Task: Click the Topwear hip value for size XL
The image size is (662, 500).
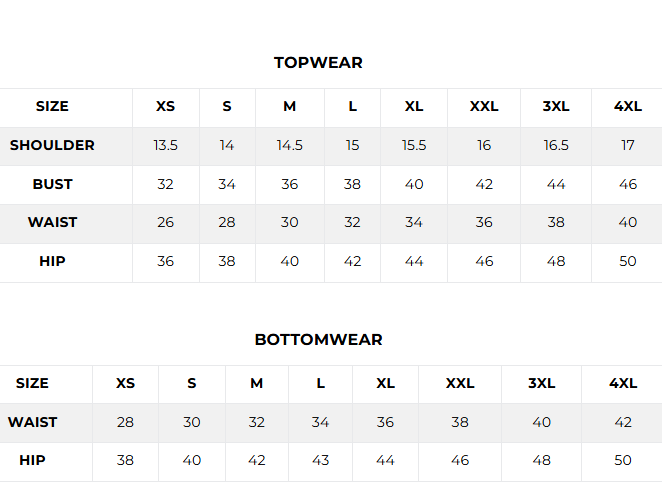Action: pyautogui.click(x=414, y=262)
